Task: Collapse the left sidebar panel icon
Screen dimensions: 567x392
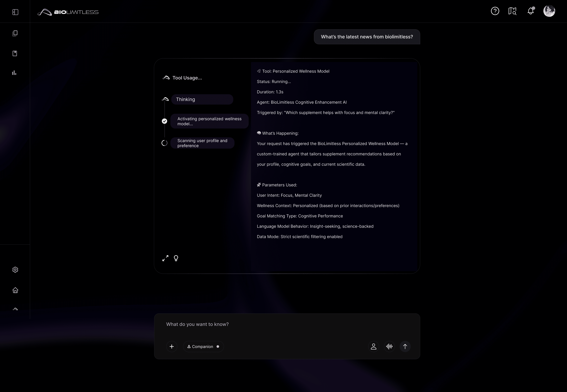Action: [15, 12]
